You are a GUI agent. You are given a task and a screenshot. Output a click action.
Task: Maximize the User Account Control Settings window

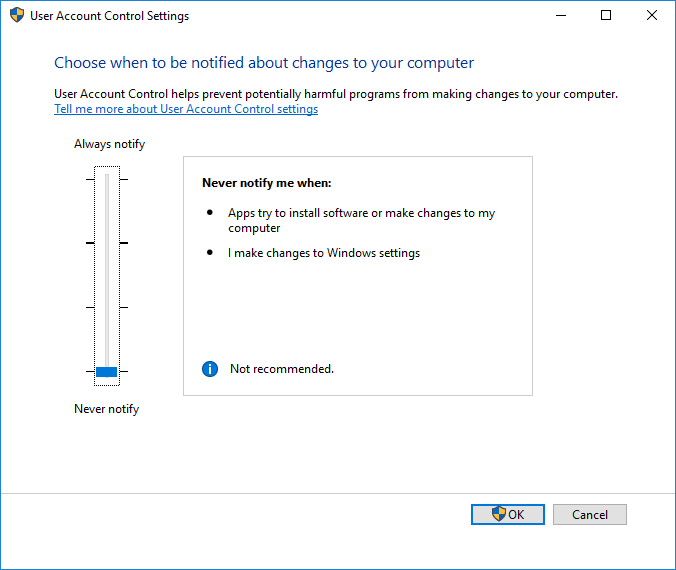pyautogui.click(x=606, y=16)
